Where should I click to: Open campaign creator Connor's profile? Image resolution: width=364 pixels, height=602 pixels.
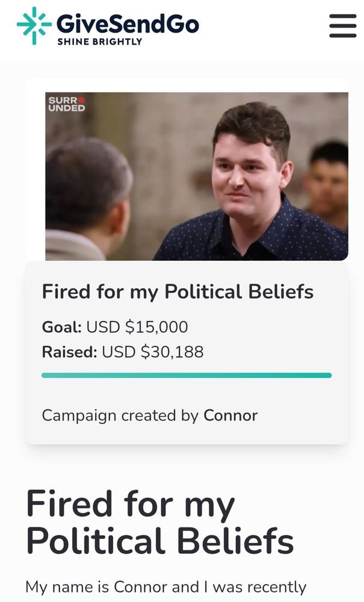pyautogui.click(x=230, y=415)
